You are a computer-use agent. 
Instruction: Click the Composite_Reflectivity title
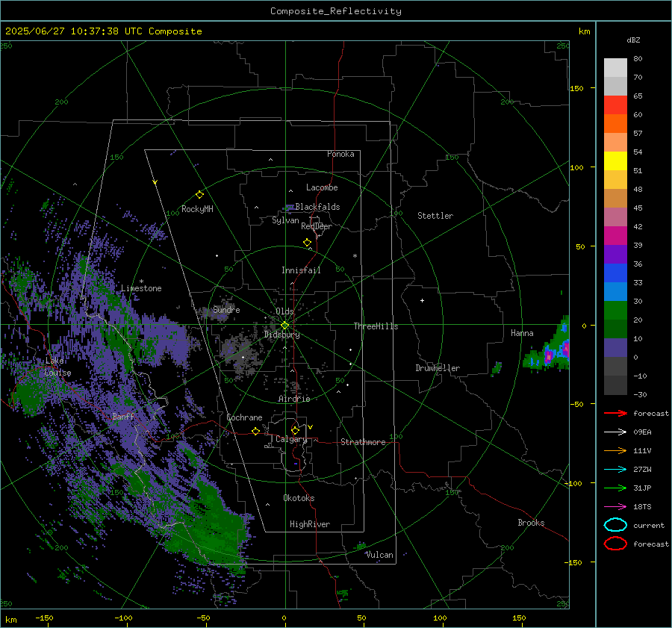point(335,11)
